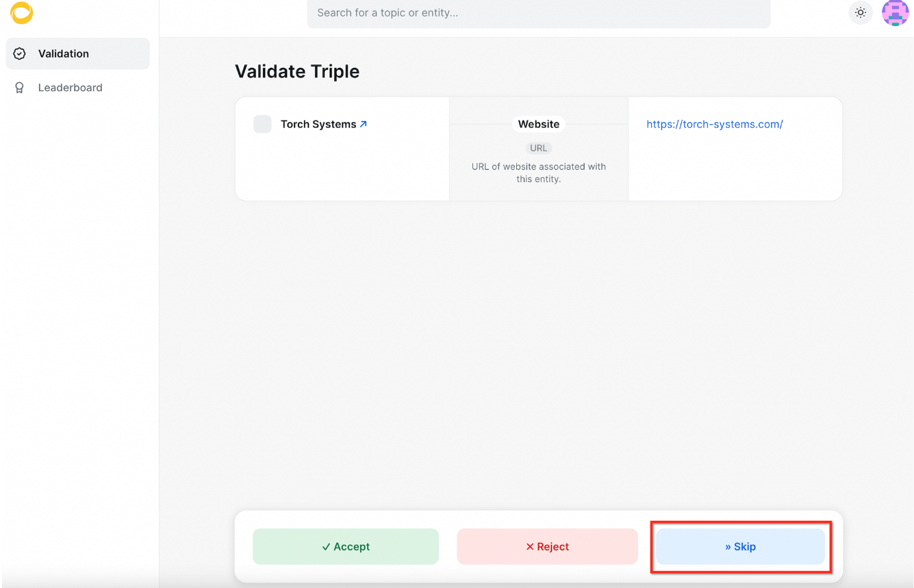Viewport: 914px width, 588px height.
Task: Click the Website predicate label
Action: pos(539,124)
